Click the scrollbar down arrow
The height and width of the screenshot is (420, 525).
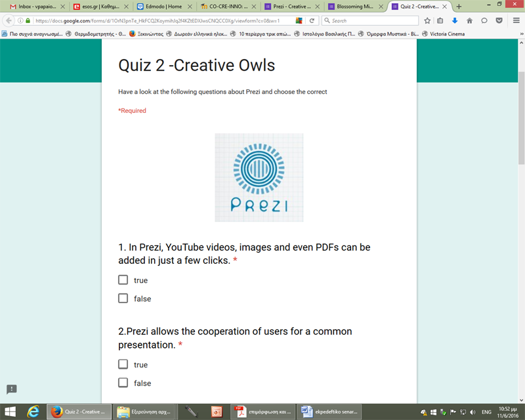click(x=521, y=400)
